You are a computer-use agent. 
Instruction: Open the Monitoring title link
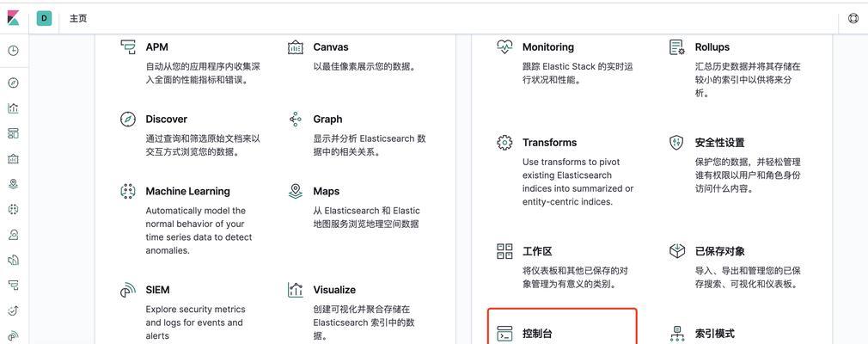548,47
